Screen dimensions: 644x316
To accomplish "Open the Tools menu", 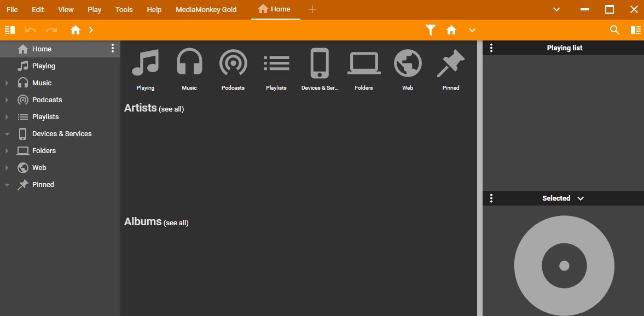I will (124, 9).
